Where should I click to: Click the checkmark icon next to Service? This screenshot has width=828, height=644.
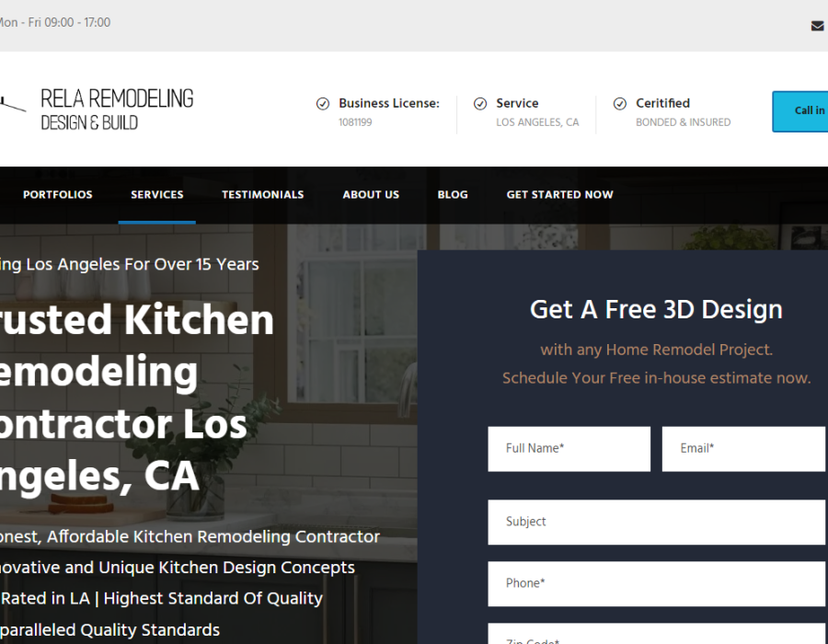pos(480,104)
